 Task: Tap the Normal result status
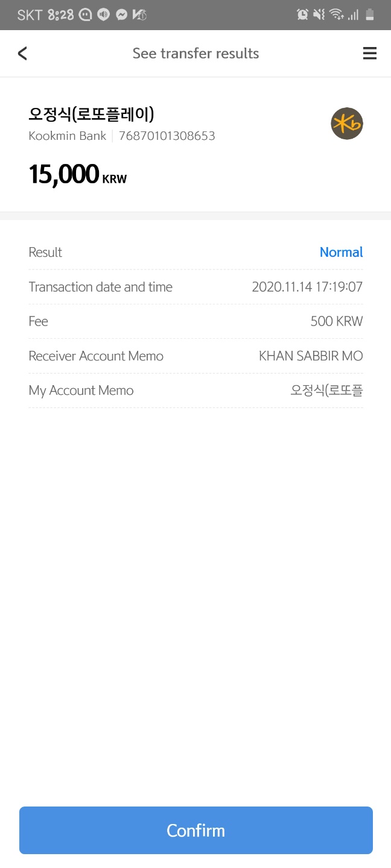341,252
